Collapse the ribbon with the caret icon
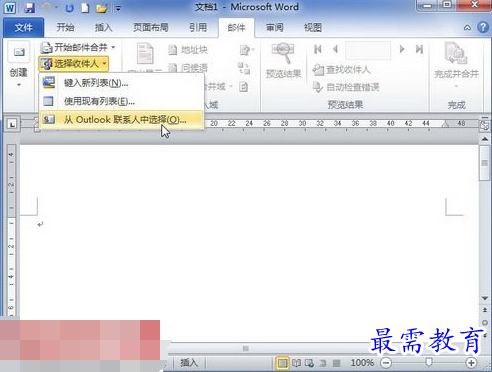The image size is (492, 372). tap(467, 27)
